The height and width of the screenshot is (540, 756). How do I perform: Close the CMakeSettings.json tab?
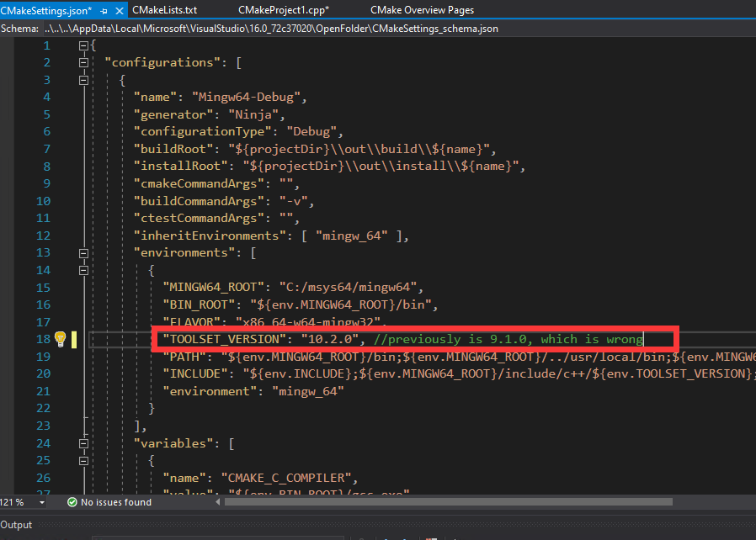click(x=118, y=10)
